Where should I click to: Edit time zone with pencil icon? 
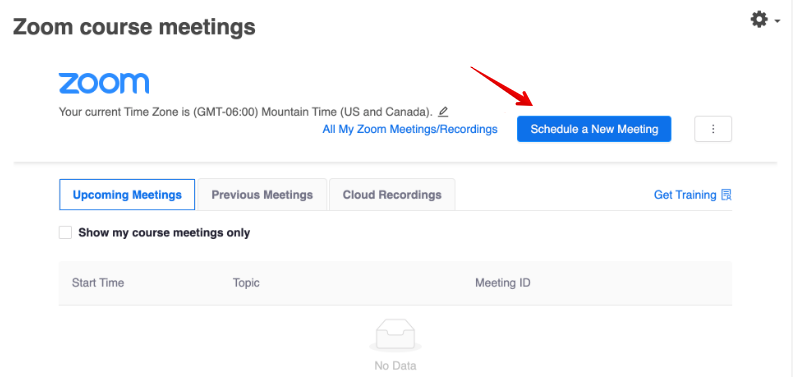coord(443,111)
